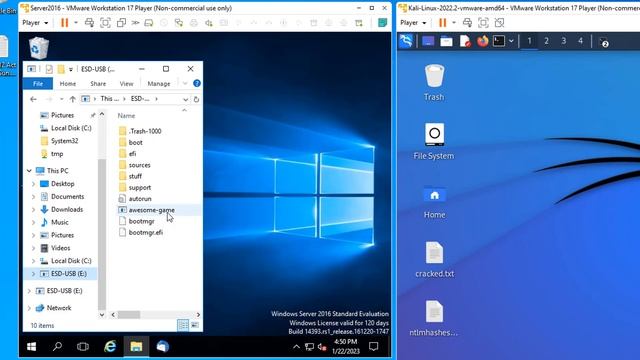640x360 pixels.
Task: Open Internet Explorer from Windows taskbar
Action: pyautogui.click(x=110, y=347)
